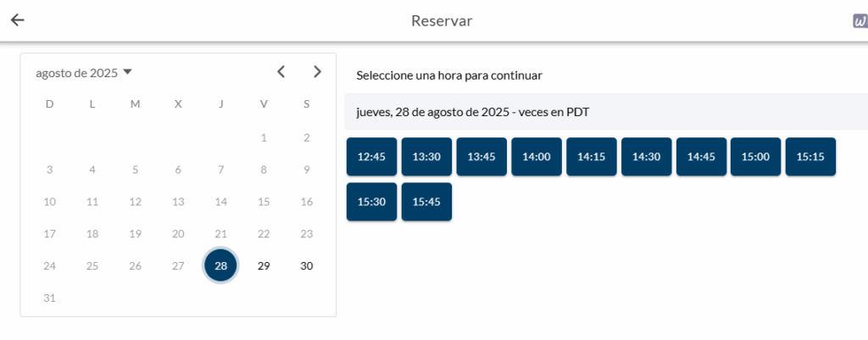868x340 pixels.
Task: Select day 30 in the calendar
Action: 307,265
